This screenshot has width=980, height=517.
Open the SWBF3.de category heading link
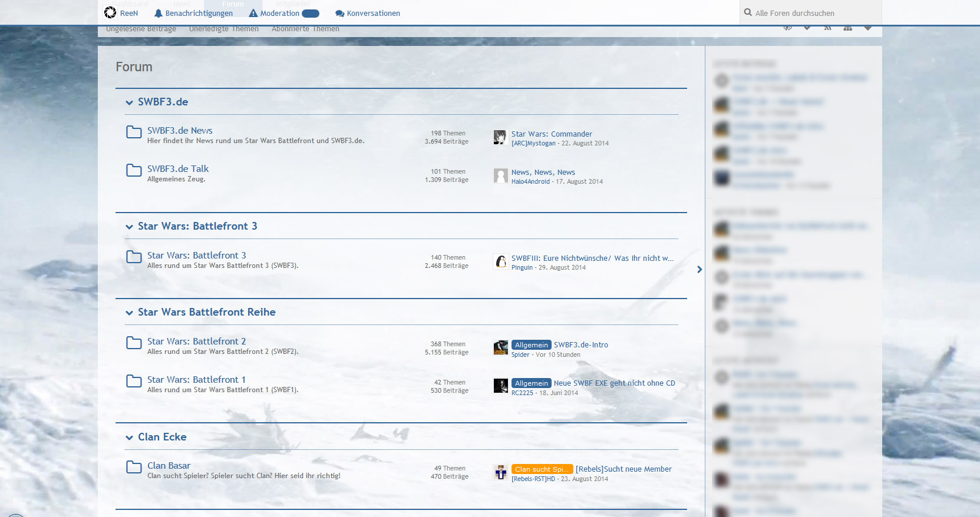(x=163, y=102)
